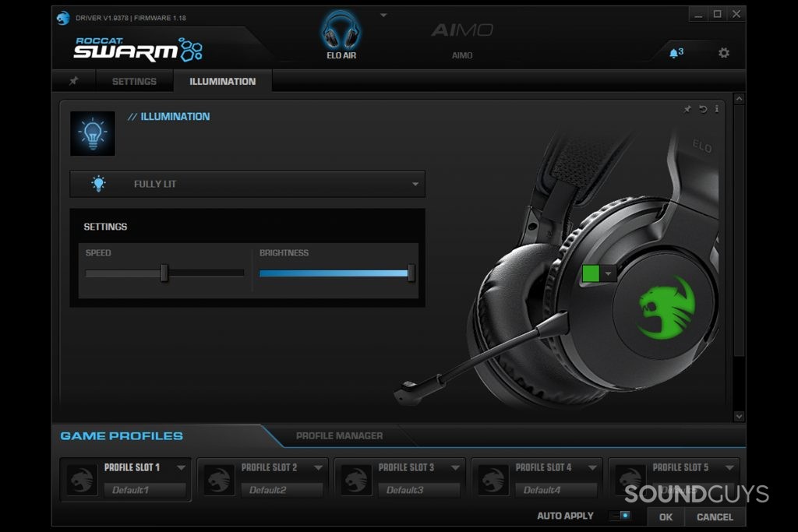Open the FULLY LIT lighting mode dropdown

(x=247, y=184)
